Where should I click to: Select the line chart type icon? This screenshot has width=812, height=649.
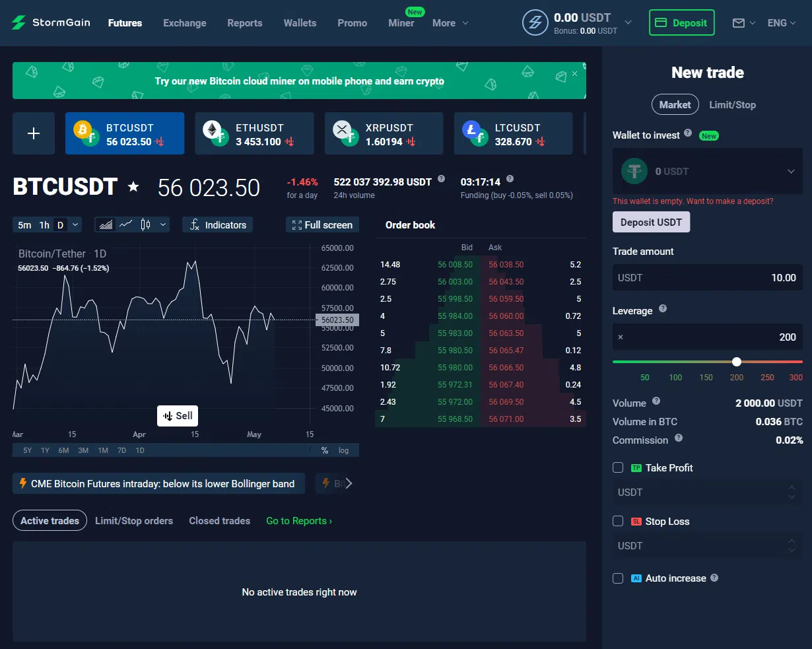coord(125,224)
